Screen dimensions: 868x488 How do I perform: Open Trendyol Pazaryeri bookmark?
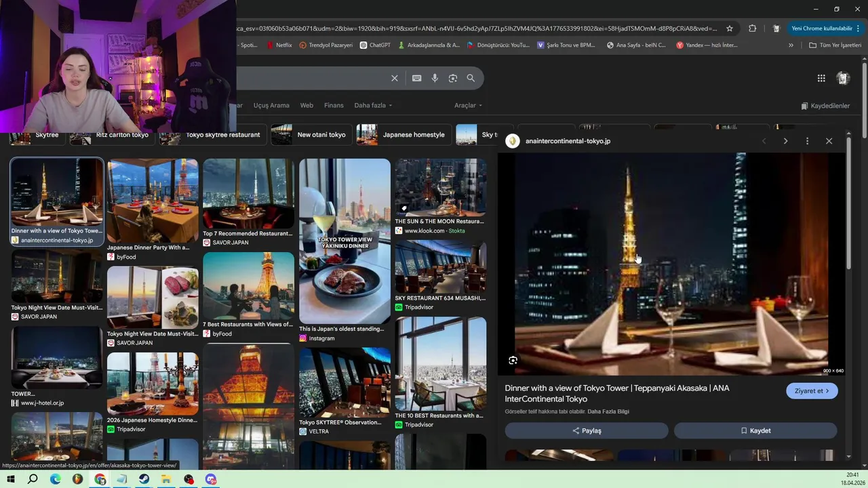point(326,45)
